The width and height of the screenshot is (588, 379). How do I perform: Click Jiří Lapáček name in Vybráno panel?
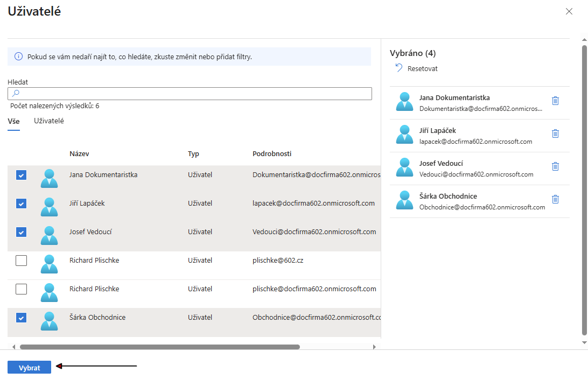click(x=437, y=130)
